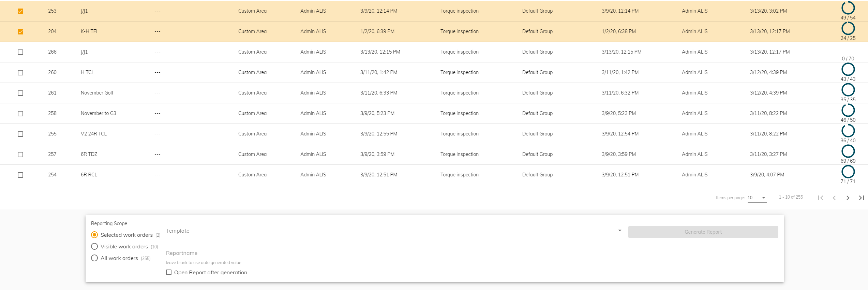Image resolution: width=868 pixels, height=290 pixels.
Task: Open the Template dropdown
Action: [394, 231]
